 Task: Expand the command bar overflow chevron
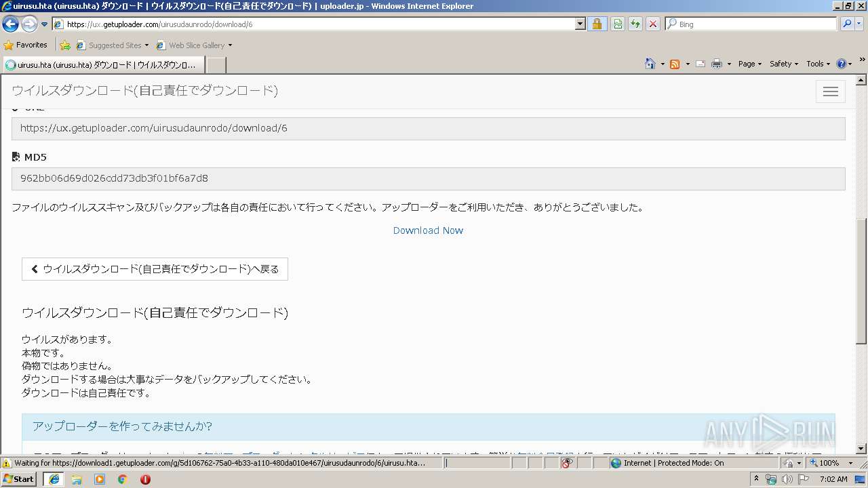(862, 60)
